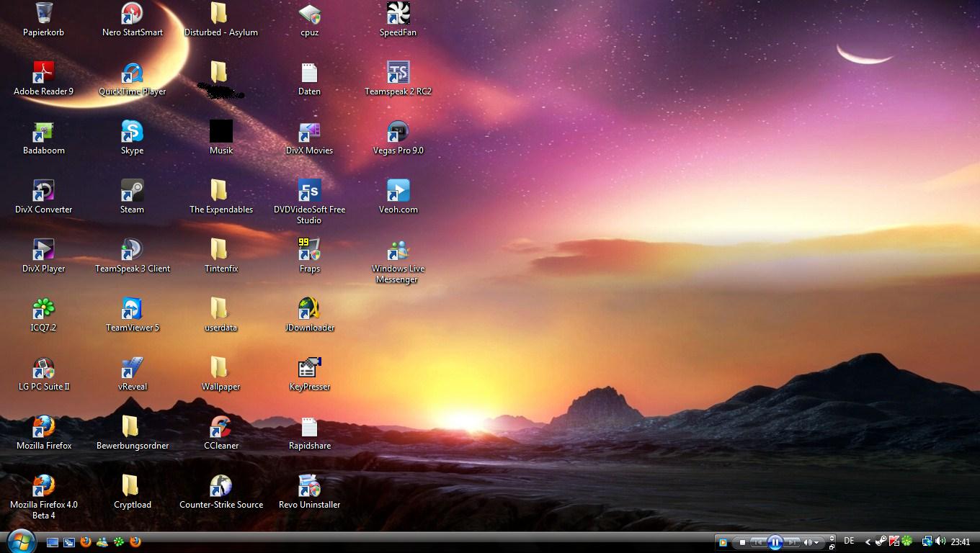Expand hidden system tray icons arrow
The image size is (980, 553).
point(868,542)
